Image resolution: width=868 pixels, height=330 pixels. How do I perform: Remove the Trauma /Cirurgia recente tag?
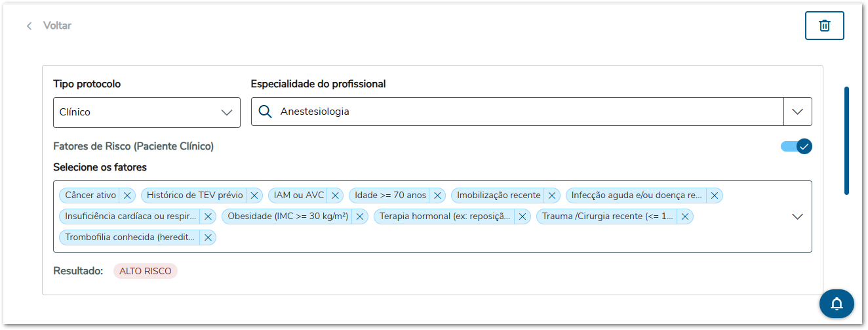[x=684, y=217]
